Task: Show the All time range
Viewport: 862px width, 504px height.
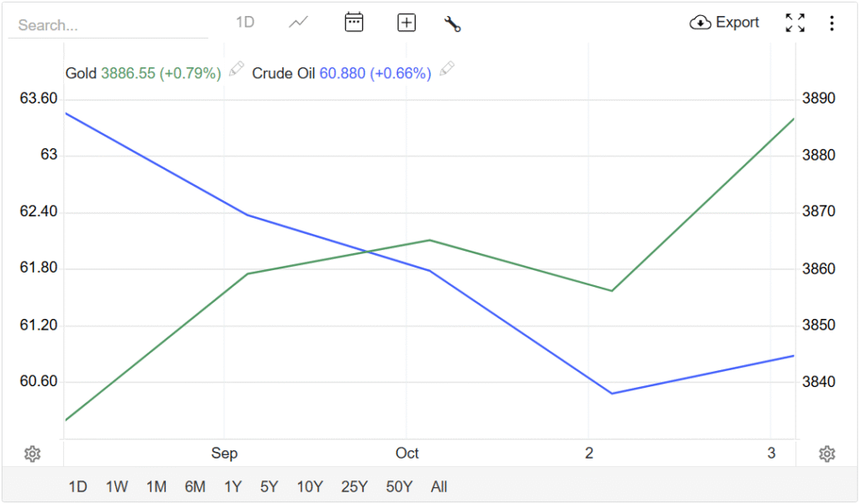Action: pos(439,486)
